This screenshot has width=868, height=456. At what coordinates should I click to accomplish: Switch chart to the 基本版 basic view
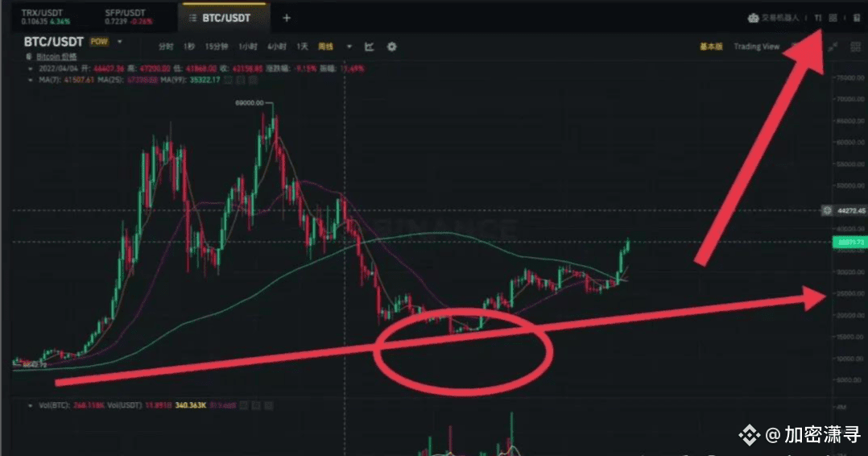(x=711, y=47)
